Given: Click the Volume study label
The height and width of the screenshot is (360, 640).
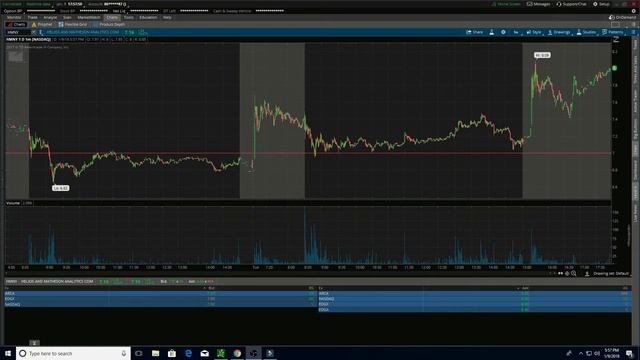Looking at the screenshot, I should tap(13, 203).
